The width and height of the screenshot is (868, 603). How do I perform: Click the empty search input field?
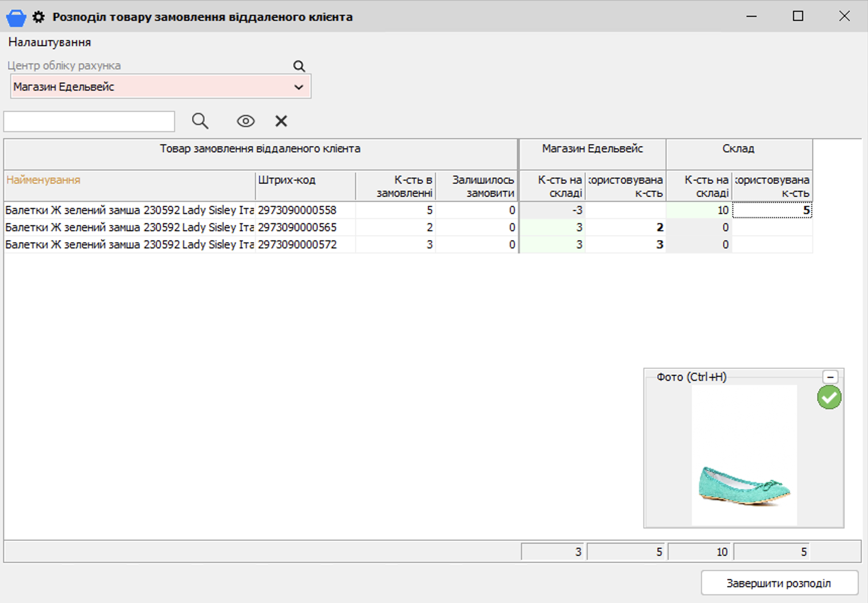coord(89,121)
